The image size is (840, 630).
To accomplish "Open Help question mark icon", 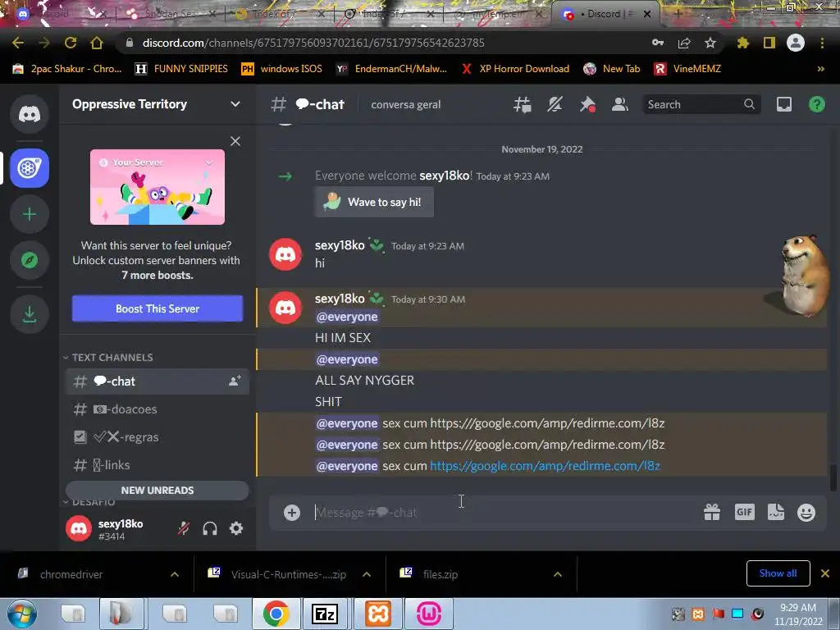I will [817, 104].
